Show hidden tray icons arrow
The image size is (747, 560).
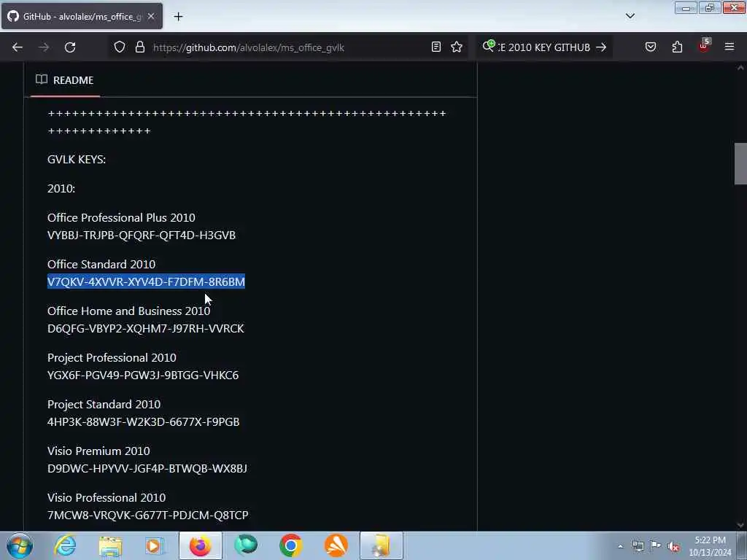(x=620, y=546)
